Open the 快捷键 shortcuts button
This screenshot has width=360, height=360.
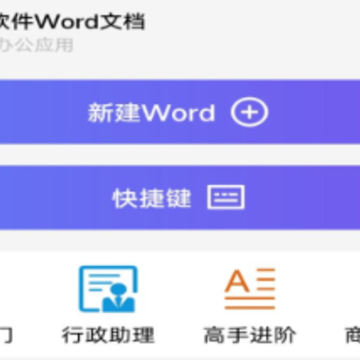[x=180, y=197]
